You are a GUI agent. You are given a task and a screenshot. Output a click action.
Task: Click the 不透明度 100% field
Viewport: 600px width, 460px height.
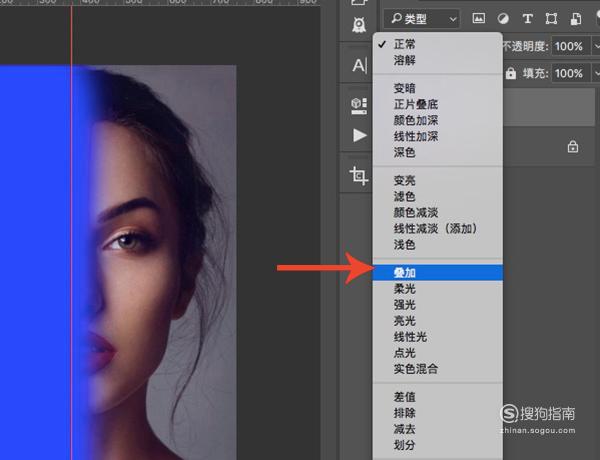[x=569, y=46]
